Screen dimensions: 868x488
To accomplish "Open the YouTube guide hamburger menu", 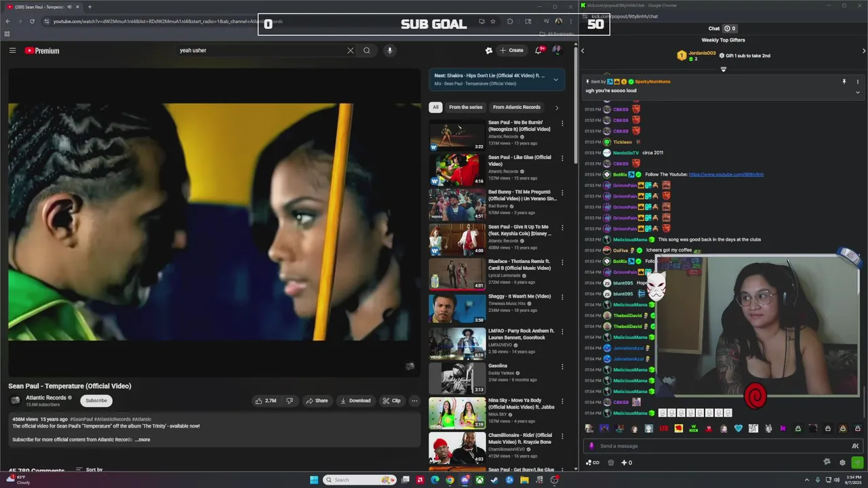I will 12,50.
